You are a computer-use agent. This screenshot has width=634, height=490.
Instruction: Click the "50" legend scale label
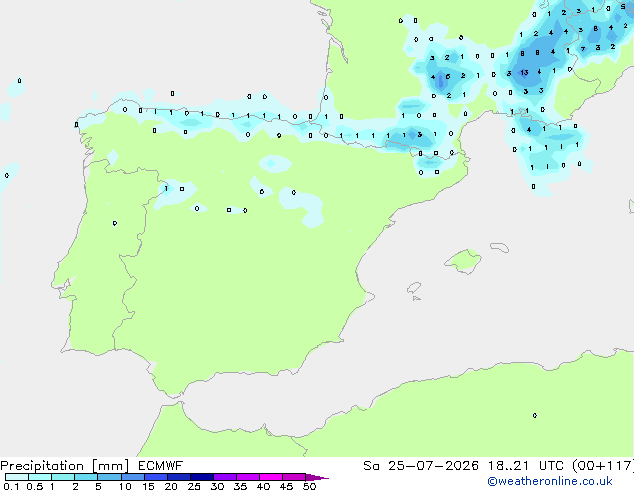coord(309,486)
